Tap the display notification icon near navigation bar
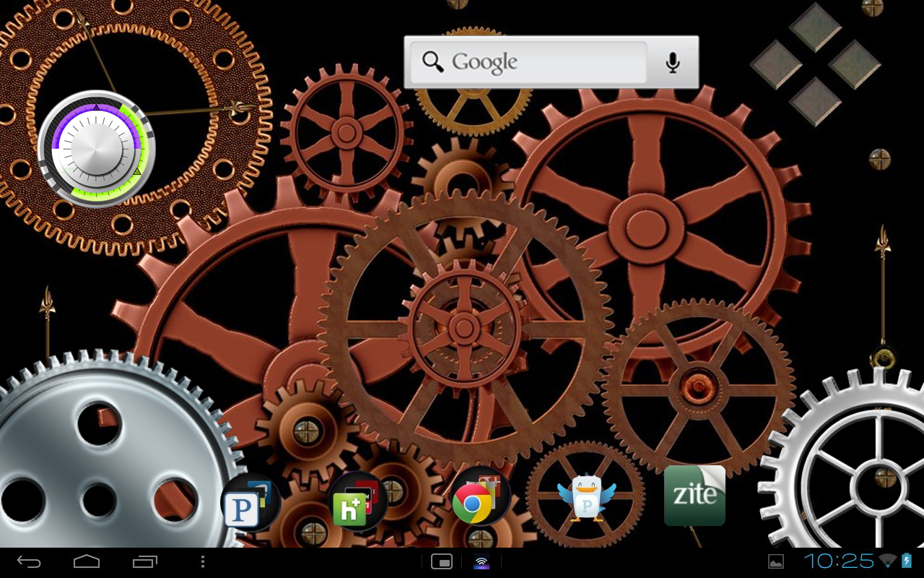Viewport: 924px width, 578px height. tap(442, 561)
